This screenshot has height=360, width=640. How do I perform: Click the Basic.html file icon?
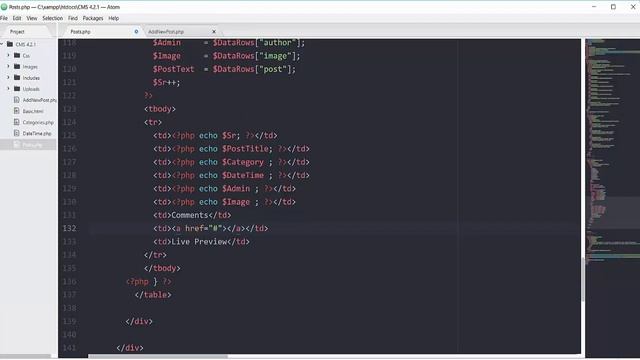click(x=17, y=111)
